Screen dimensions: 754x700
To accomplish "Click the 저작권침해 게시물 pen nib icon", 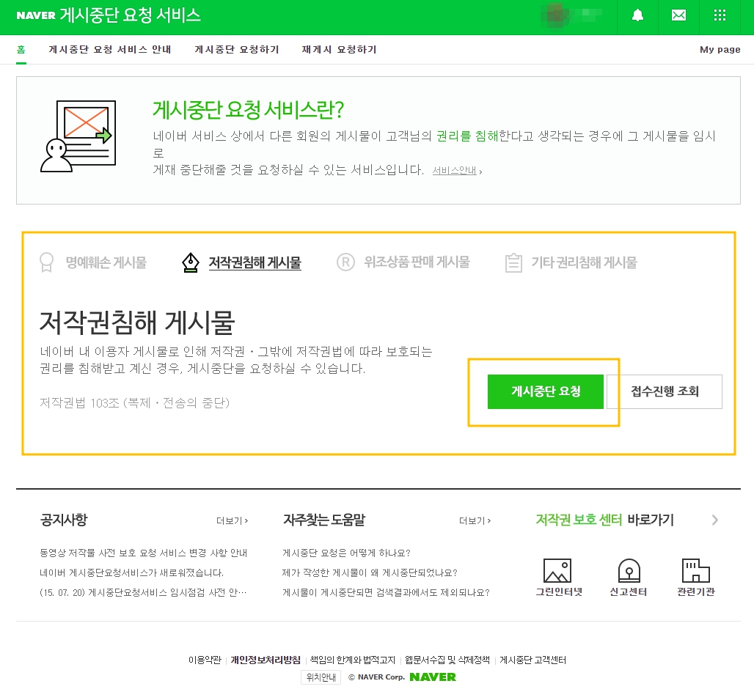I will point(190,262).
